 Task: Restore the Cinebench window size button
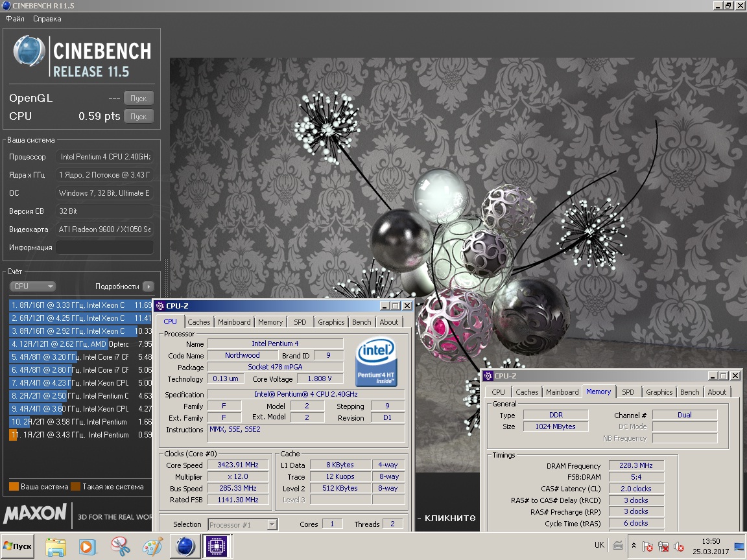click(x=728, y=6)
